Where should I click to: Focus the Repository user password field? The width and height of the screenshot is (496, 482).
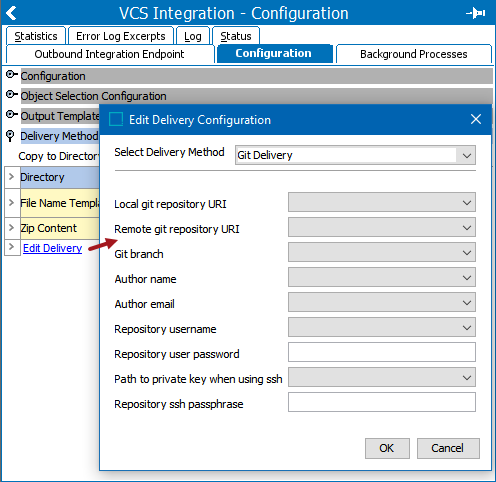coord(382,352)
